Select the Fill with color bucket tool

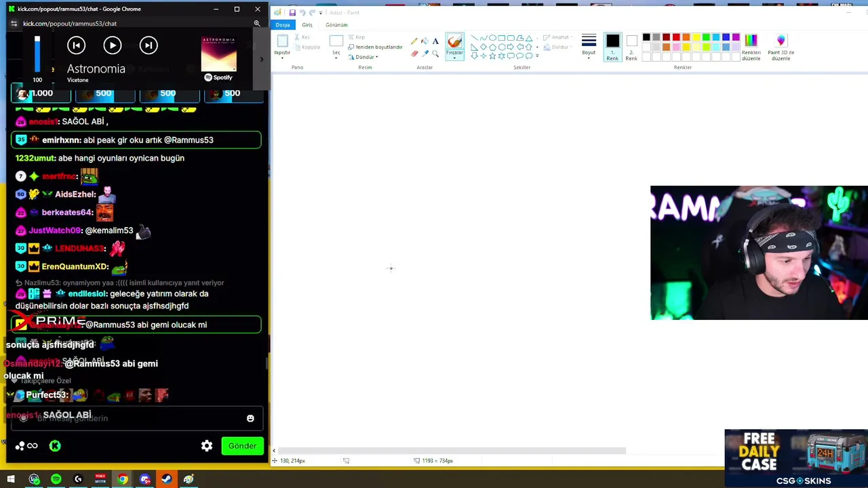point(425,41)
